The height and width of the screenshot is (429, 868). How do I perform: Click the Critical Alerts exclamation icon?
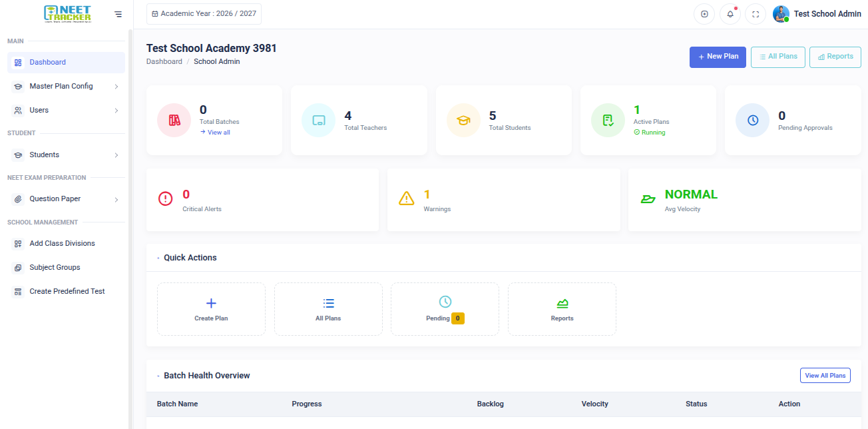pyautogui.click(x=166, y=199)
